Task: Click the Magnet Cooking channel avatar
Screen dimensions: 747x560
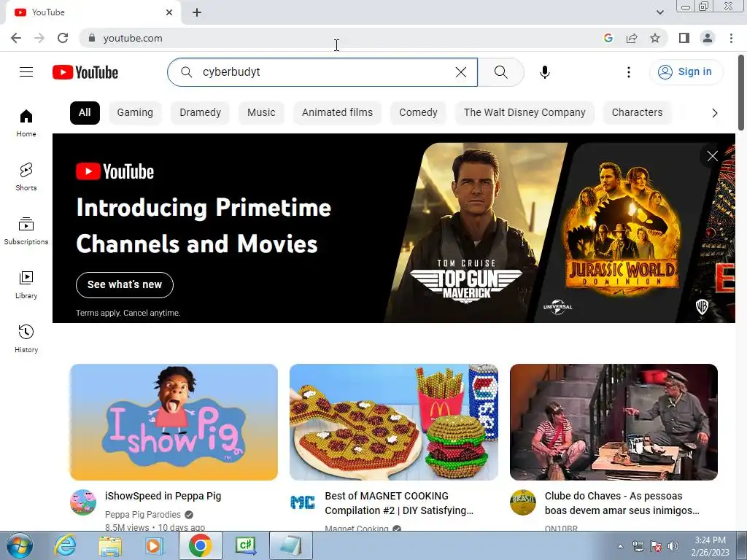Action: (x=303, y=502)
